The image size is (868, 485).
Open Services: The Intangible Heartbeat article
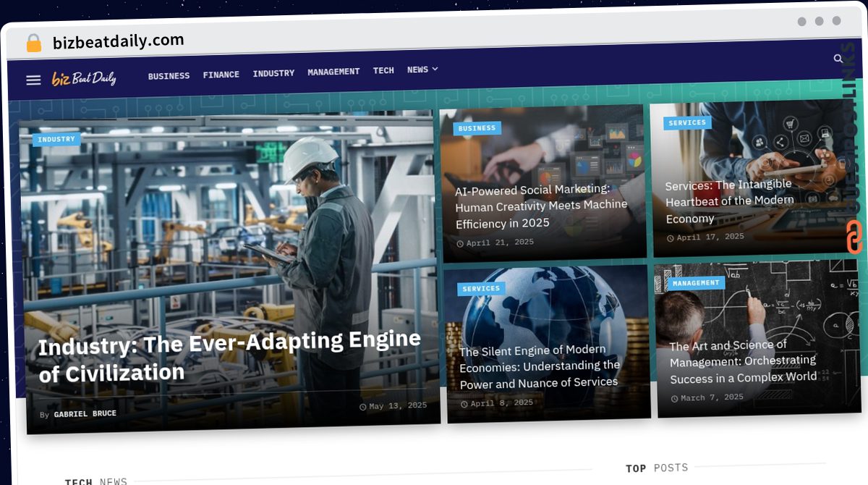tap(729, 201)
